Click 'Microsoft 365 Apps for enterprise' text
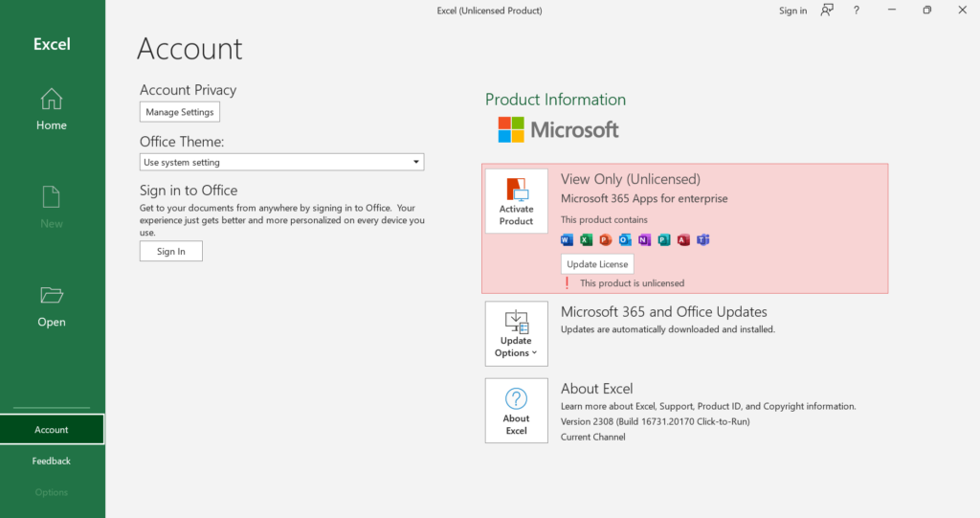980x518 pixels. click(x=644, y=198)
